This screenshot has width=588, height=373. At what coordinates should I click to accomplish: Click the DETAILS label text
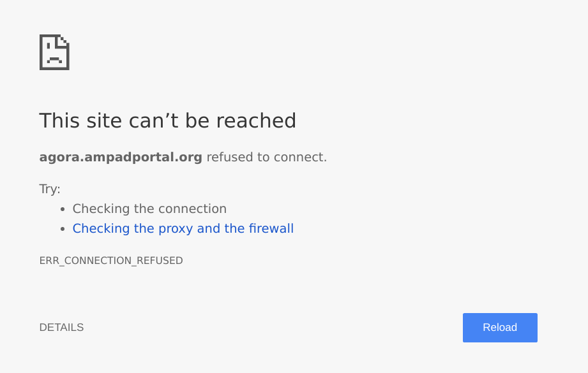click(61, 327)
